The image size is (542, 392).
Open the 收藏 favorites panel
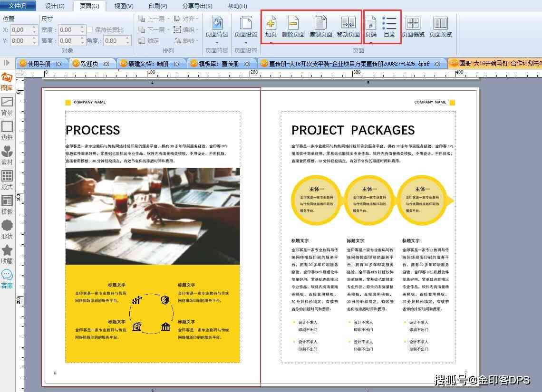click(7, 254)
